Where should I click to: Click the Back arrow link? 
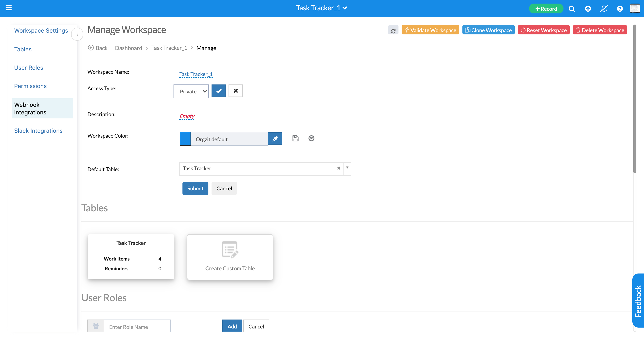pyautogui.click(x=98, y=48)
